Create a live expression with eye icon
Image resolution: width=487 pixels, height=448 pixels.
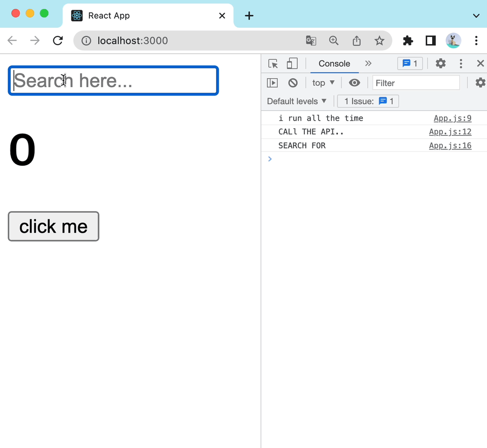pos(355,83)
